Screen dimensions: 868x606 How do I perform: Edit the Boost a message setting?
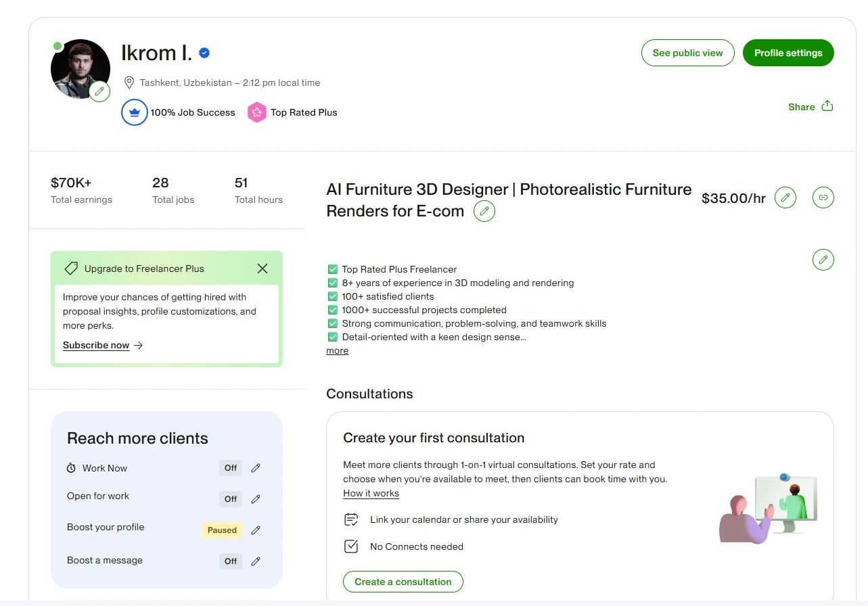pyautogui.click(x=256, y=561)
